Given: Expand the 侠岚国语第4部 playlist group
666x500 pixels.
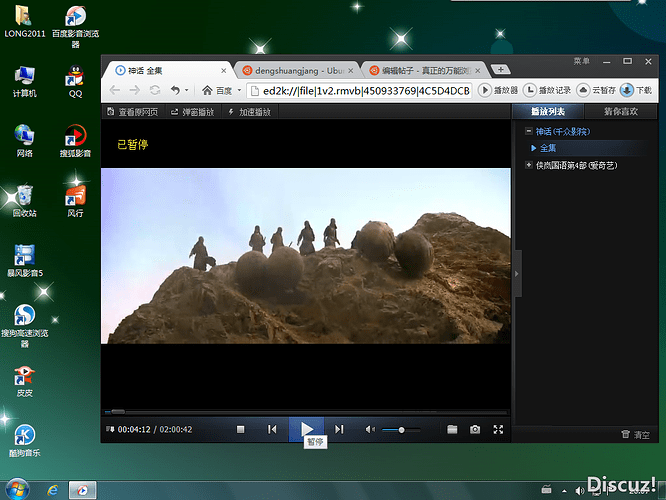Looking at the screenshot, I should [x=528, y=165].
